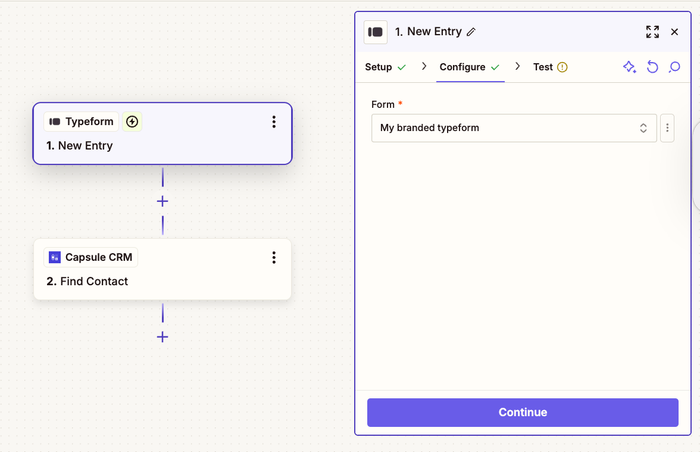Image resolution: width=700 pixels, height=452 pixels.
Task: Add a step after Find Contact
Action: 162,337
